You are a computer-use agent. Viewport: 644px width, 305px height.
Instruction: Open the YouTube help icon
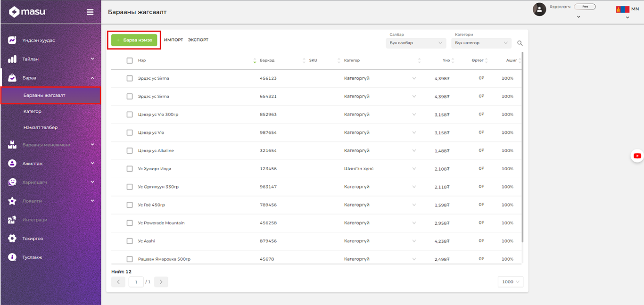coord(637,156)
